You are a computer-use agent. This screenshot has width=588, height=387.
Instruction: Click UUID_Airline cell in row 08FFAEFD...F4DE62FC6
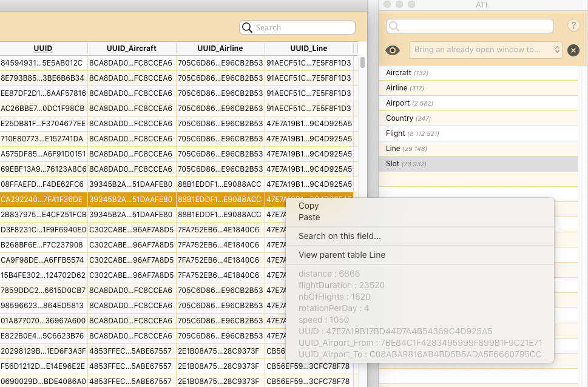point(220,184)
